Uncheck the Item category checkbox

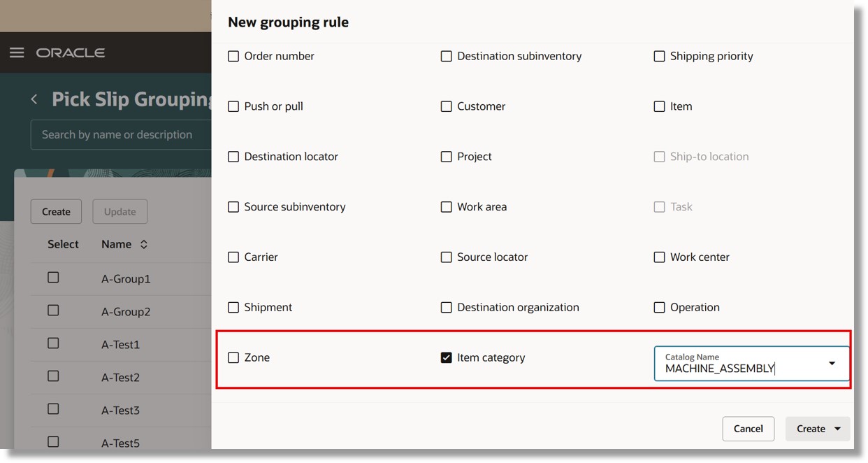click(447, 357)
